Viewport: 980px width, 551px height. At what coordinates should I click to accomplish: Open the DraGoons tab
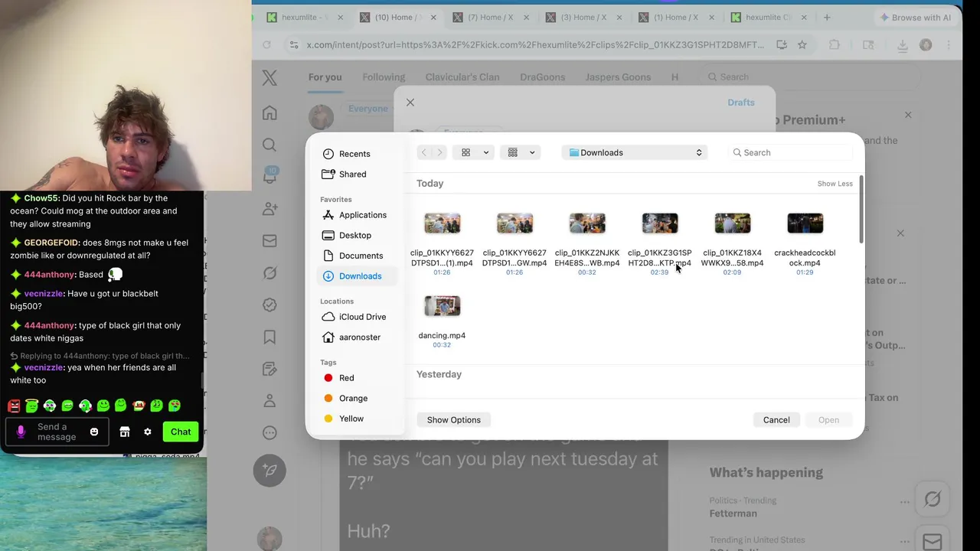tap(542, 77)
